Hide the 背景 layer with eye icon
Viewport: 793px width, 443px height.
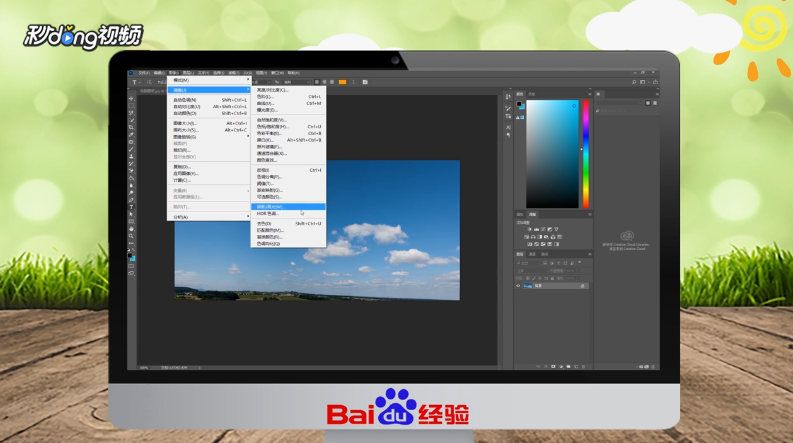coord(518,286)
